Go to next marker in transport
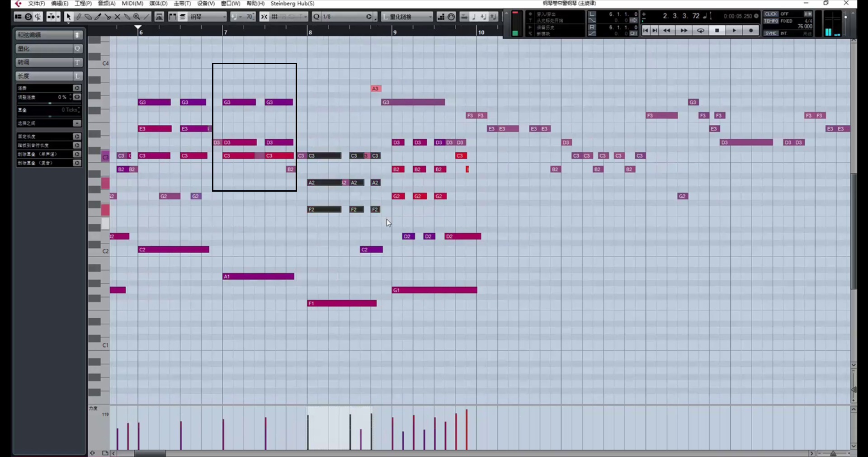The height and width of the screenshot is (457, 868). tap(655, 31)
